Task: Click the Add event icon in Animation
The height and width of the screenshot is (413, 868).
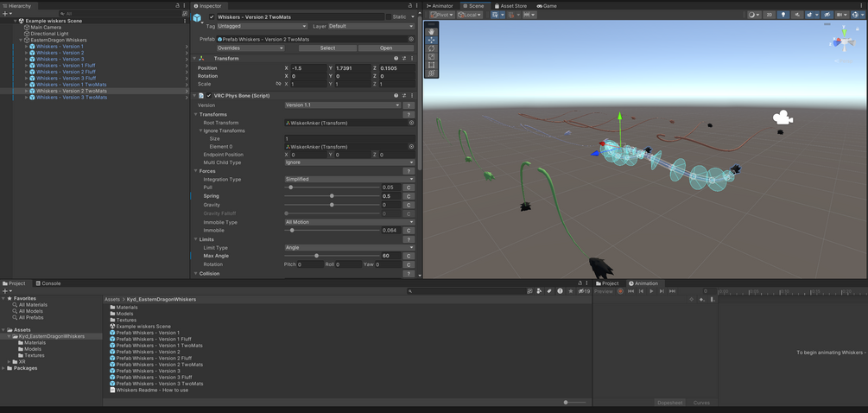Action: coord(713,300)
